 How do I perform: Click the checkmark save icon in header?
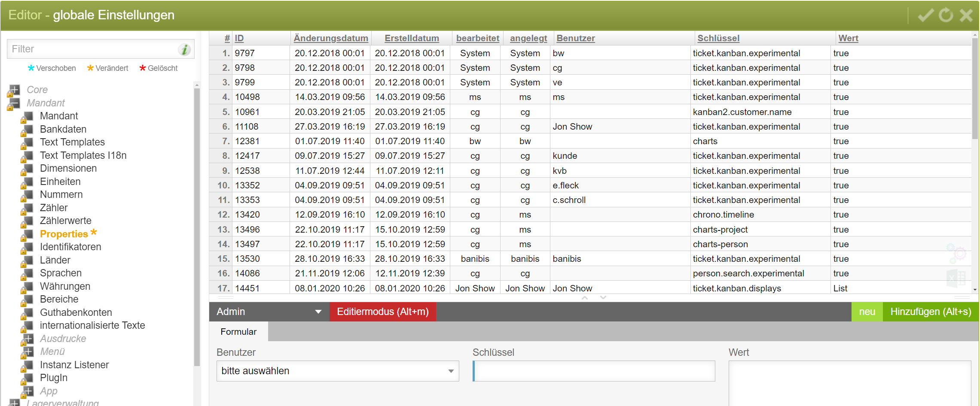(x=925, y=15)
